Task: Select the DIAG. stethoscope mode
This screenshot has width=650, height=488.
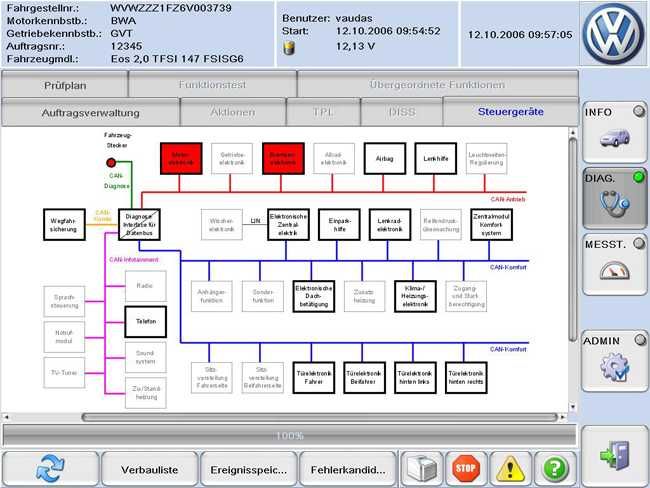Action: point(615,198)
